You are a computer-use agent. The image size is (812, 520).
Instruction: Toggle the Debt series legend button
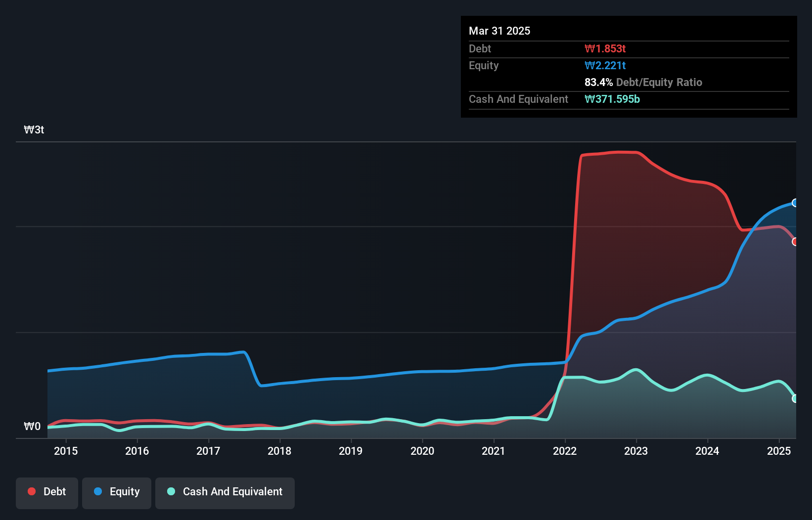point(47,493)
